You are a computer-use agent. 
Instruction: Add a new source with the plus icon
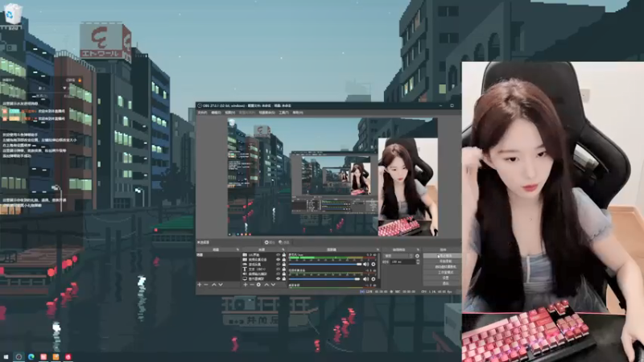(x=246, y=285)
